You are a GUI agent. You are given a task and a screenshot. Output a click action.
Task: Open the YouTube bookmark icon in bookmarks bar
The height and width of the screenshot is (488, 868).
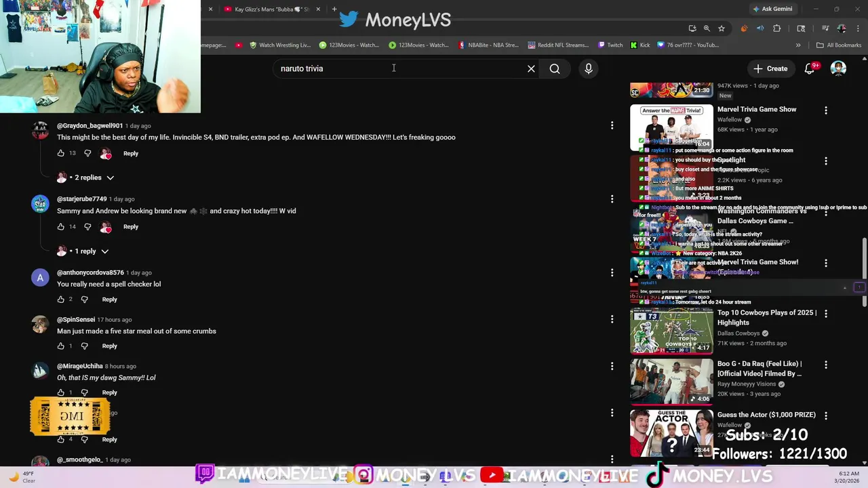(x=238, y=45)
